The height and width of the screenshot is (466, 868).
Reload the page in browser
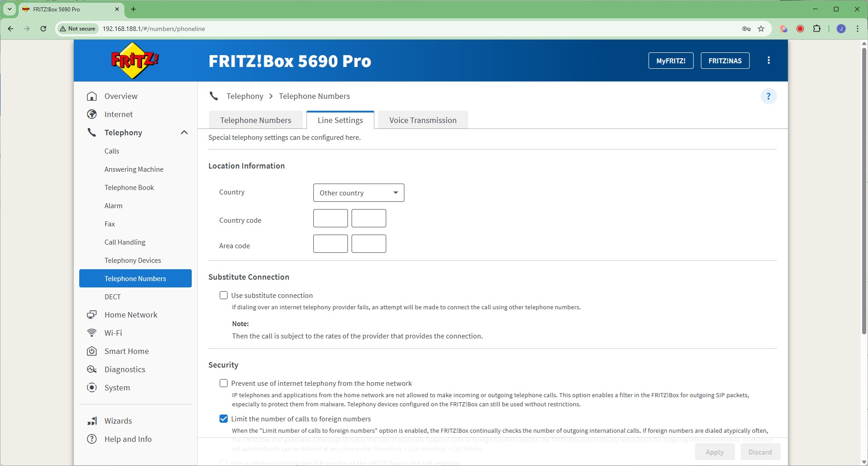click(43, 29)
